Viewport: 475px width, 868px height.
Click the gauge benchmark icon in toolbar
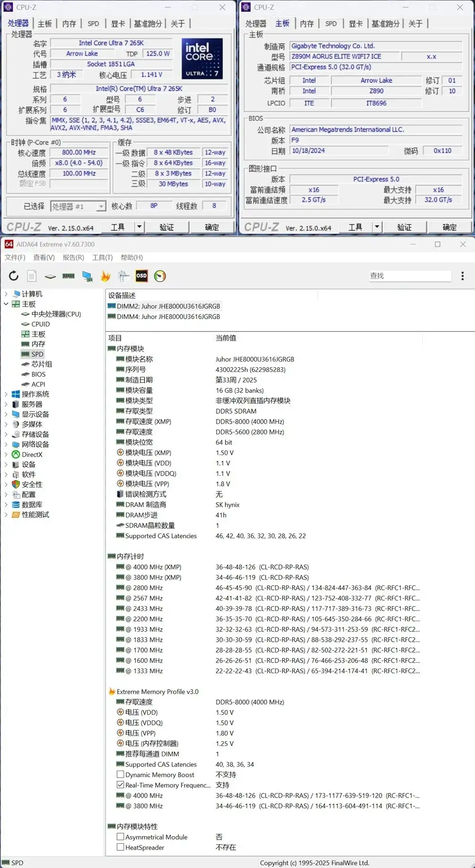(x=160, y=276)
